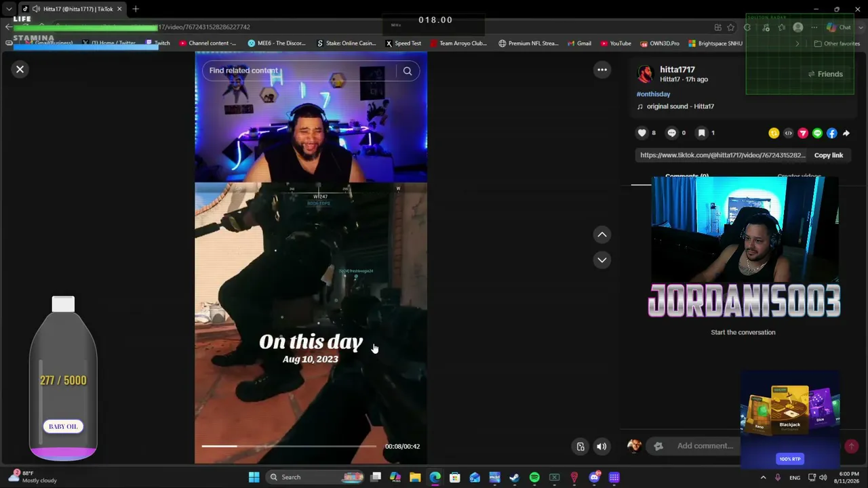Viewport: 868px width, 488px height.
Task: Open Microsoft Store from the taskbar
Action: 454,477
